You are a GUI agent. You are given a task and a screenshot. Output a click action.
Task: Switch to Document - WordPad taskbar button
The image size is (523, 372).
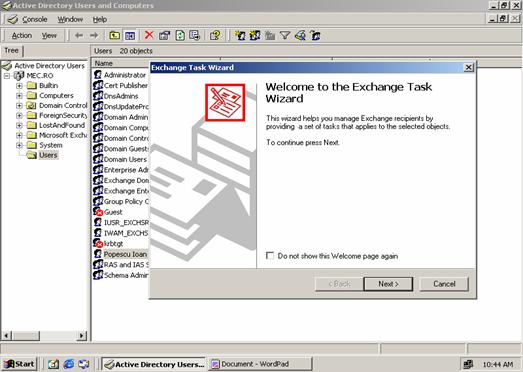pyautogui.click(x=260, y=364)
